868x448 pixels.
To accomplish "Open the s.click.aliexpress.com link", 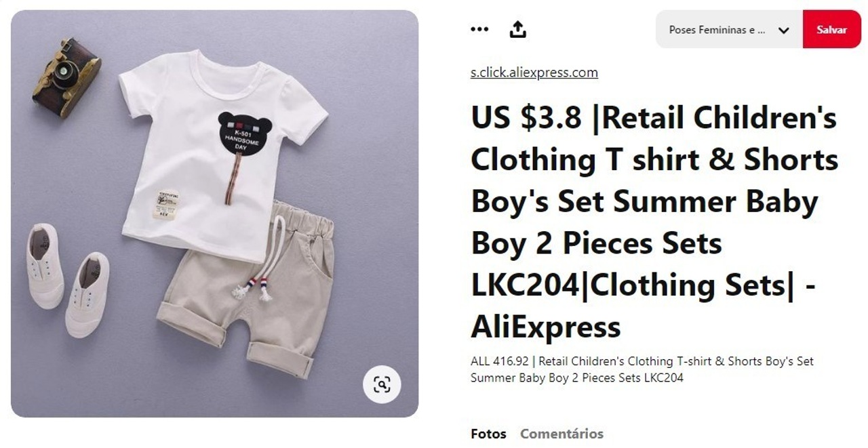I will pyautogui.click(x=534, y=73).
